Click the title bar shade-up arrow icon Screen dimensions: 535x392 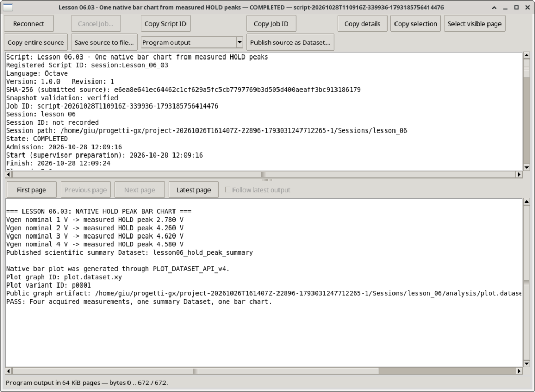coord(494,7)
